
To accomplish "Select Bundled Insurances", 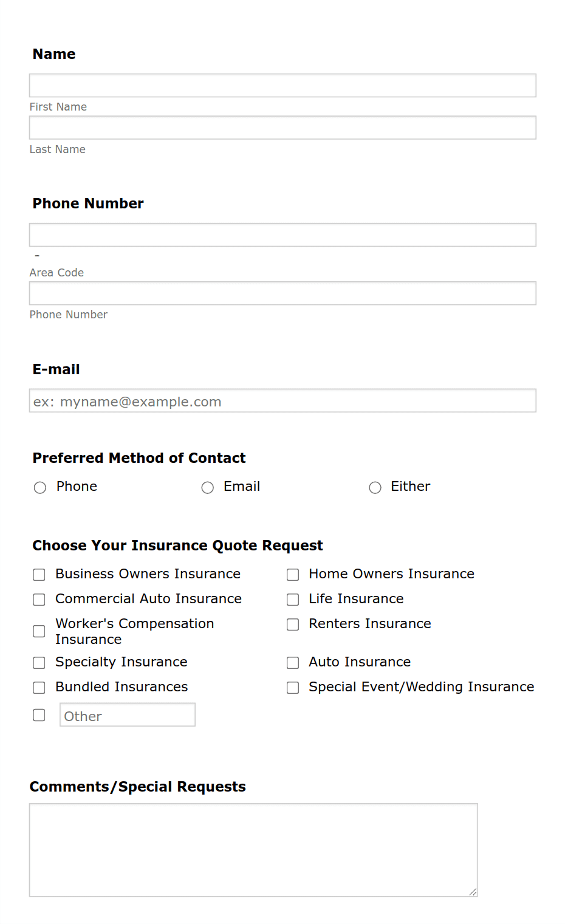I will pos(38,687).
